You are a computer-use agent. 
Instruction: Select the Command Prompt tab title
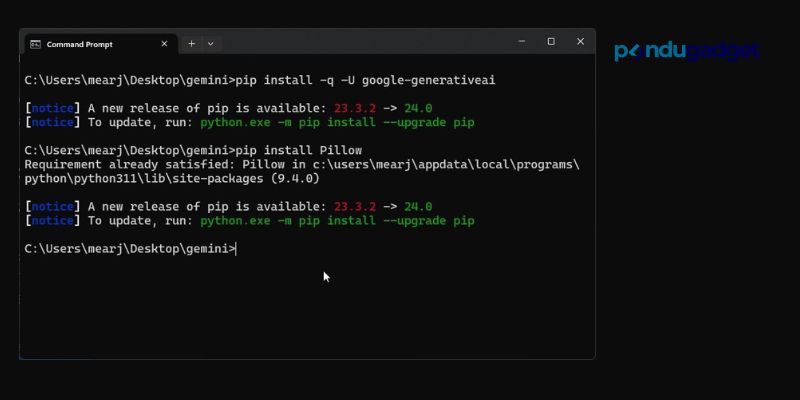coord(80,44)
